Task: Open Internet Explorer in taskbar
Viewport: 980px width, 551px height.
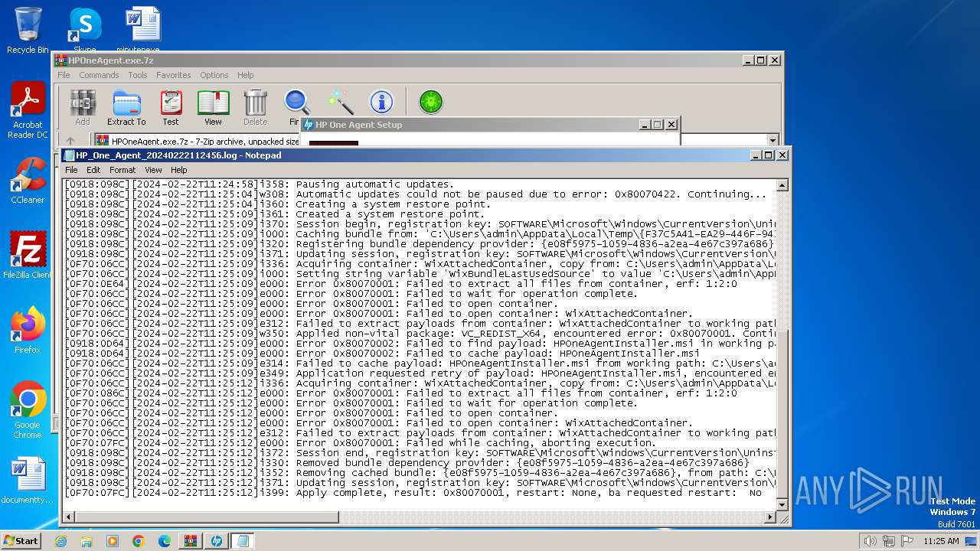Action: pos(60,541)
